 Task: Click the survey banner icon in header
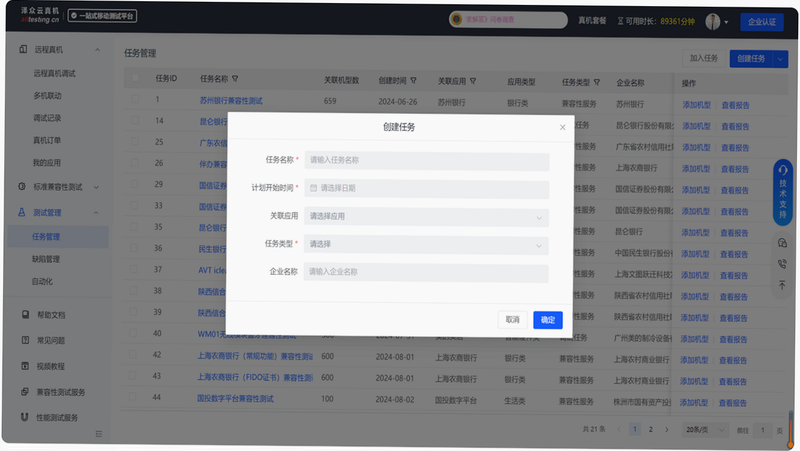[x=457, y=19]
